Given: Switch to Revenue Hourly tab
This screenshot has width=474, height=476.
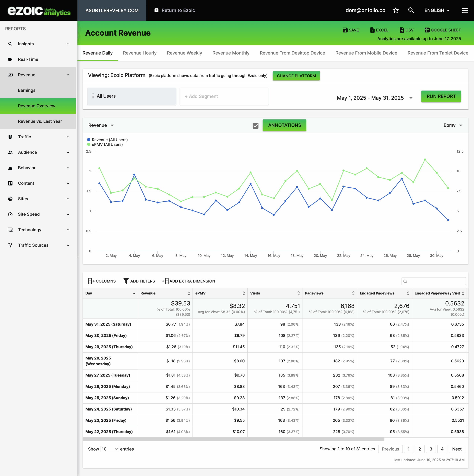Looking at the screenshot, I should pyautogui.click(x=140, y=53).
